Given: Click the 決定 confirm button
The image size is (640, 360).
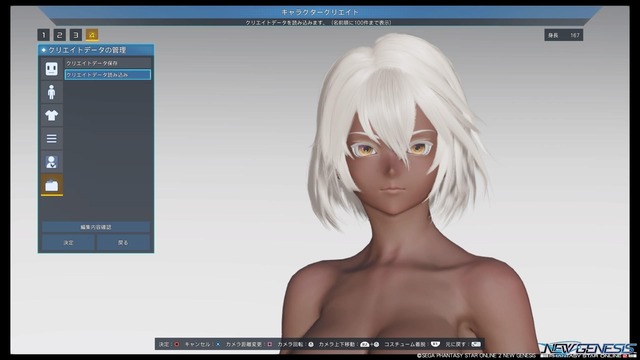Looking at the screenshot, I should pos(69,242).
